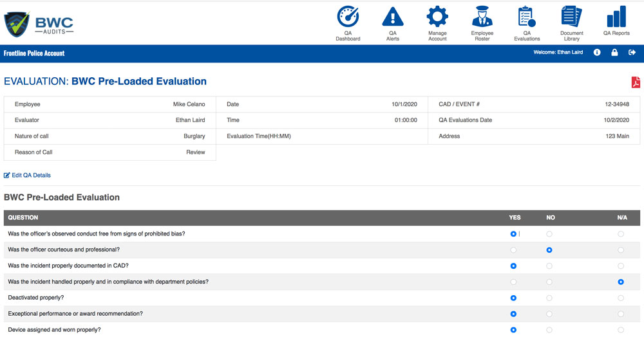The height and width of the screenshot is (337, 644).
Task: Click question text Deactivated properly?
Action: 35,298
